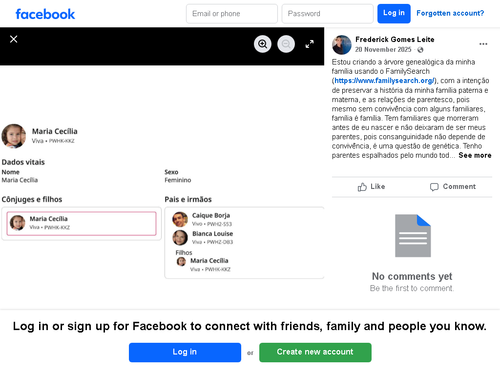Click the greyed zoom out magnifier icon
The height and width of the screenshot is (375, 500).
(286, 44)
